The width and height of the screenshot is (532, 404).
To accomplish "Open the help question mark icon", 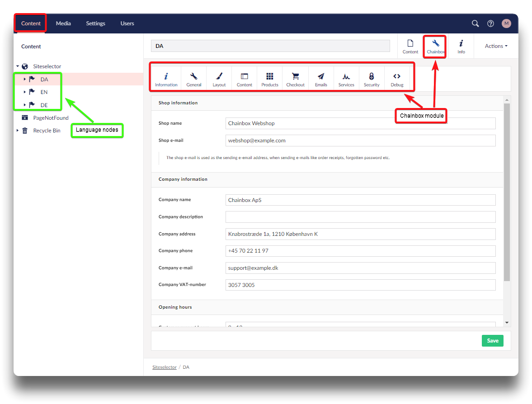I will point(490,23).
